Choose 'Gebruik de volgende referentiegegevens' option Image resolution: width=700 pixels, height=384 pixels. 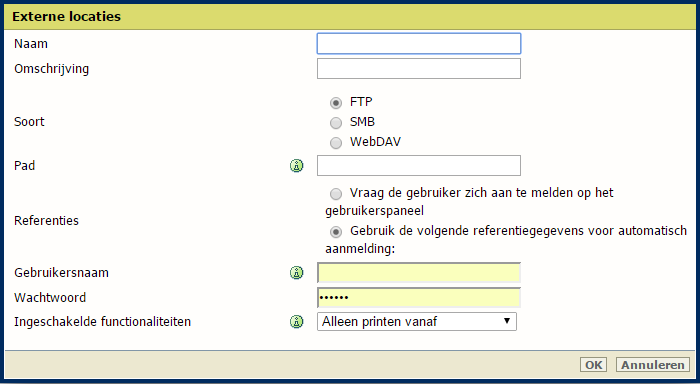coord(336,232)
